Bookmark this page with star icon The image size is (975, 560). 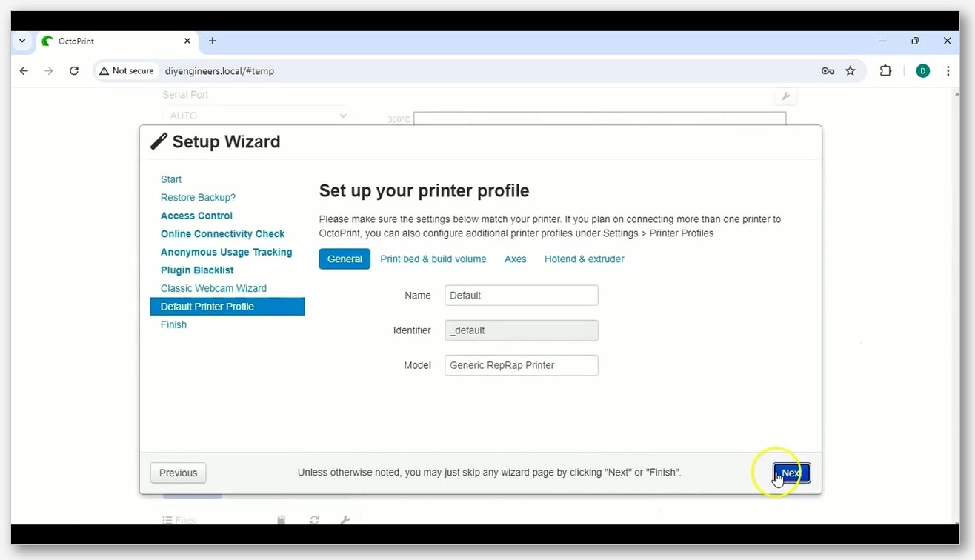pyautogui.click(x=851, y=71)
